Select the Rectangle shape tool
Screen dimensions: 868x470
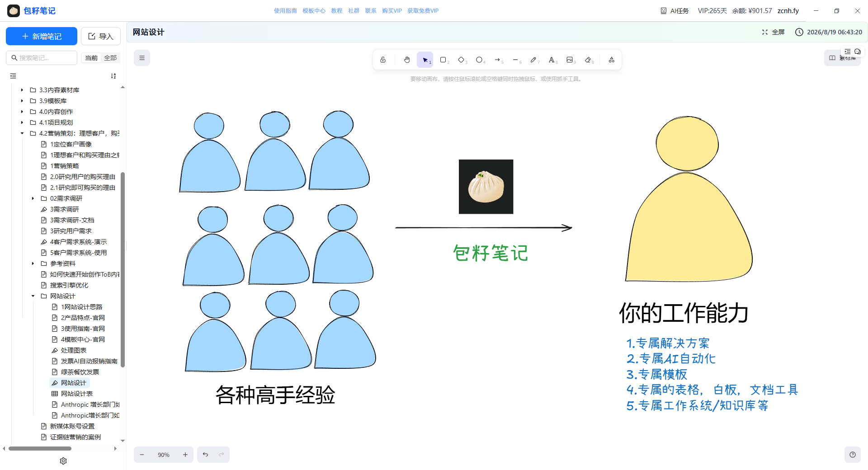[x=443, y=60]
